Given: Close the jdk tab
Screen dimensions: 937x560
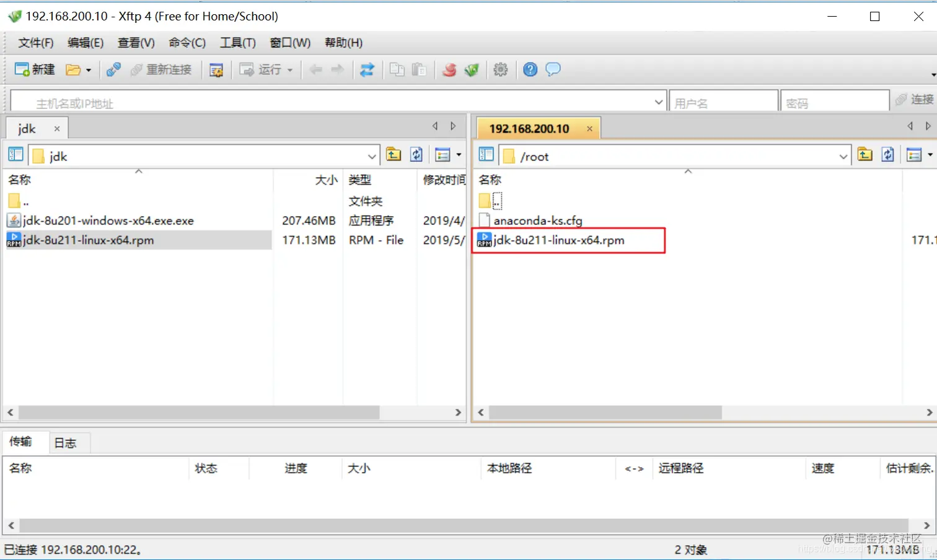Looking at the screenshot, I should tap(57, 129).
